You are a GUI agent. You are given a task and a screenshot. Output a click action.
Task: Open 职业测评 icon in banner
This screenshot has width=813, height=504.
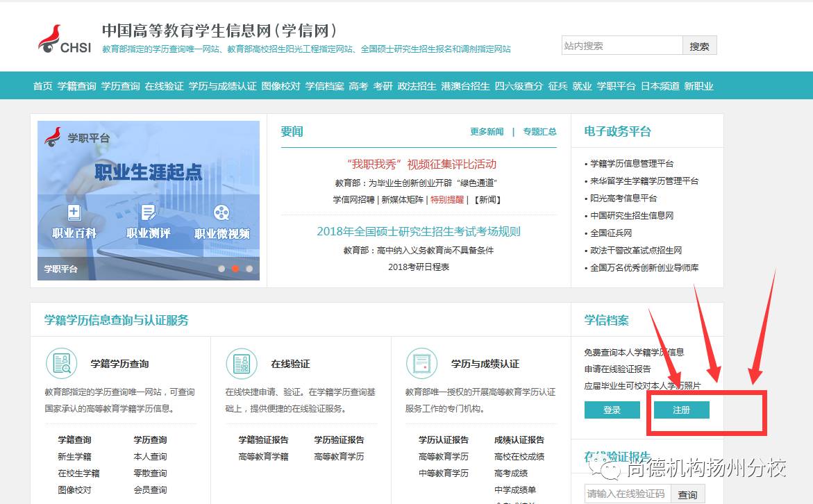tap(149, 212)
